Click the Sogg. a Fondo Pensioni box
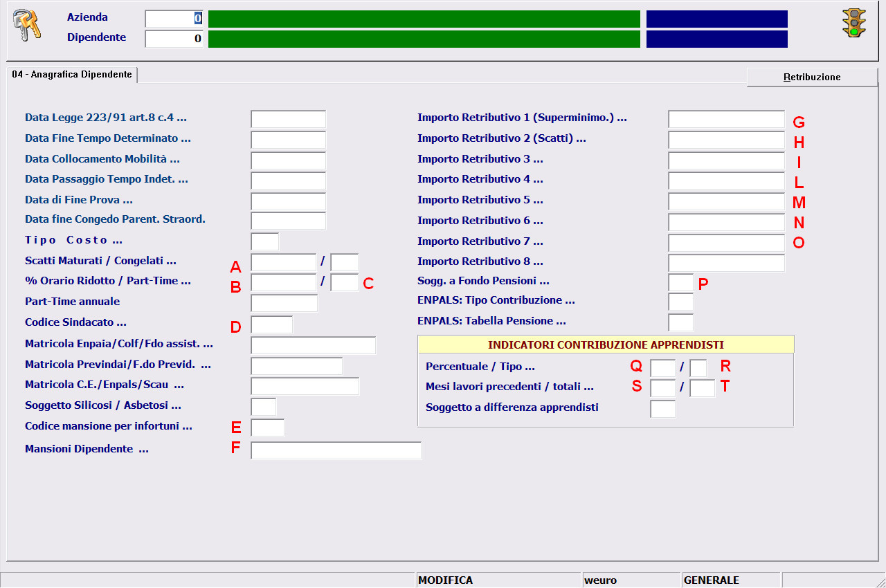886x588 pixels. tap(680, 282)
